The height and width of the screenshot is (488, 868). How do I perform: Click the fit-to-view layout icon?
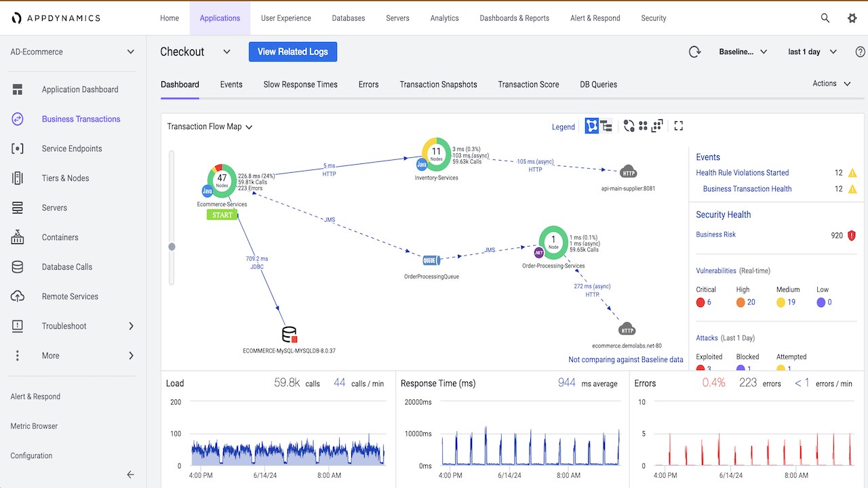[656, 126]
